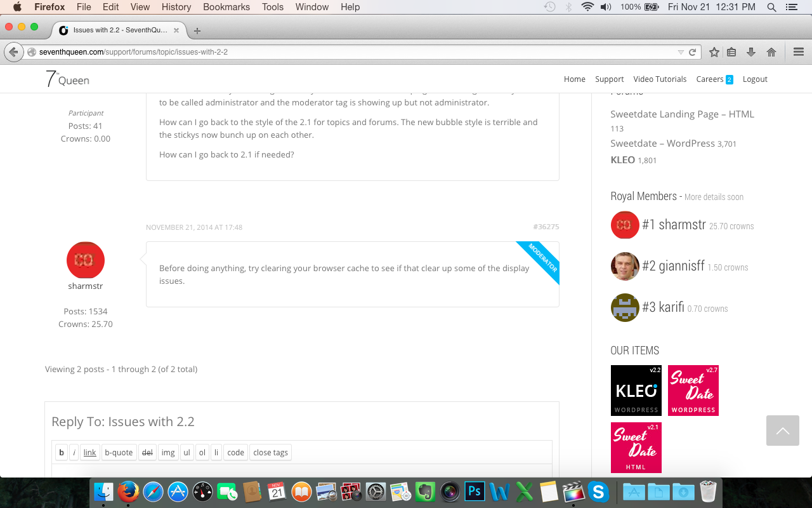
Task: Open the Firefox hamburger menu
Action: pyautogui.click(x=799, y=52)
